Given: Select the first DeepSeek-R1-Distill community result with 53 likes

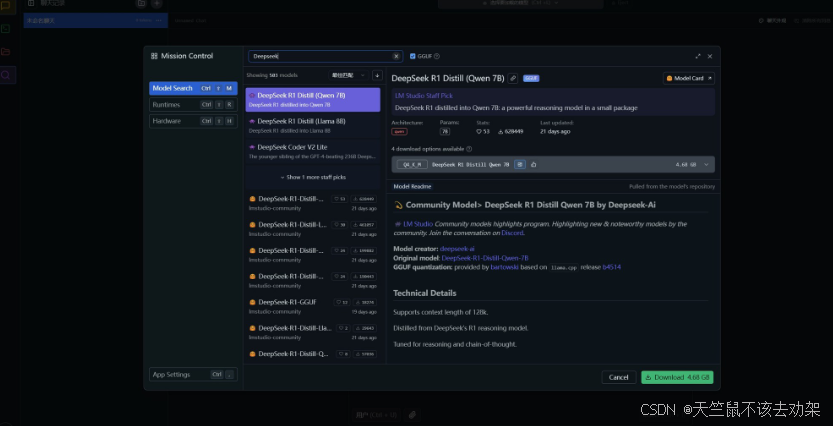Looking at the screenshot, I should 313,203.
